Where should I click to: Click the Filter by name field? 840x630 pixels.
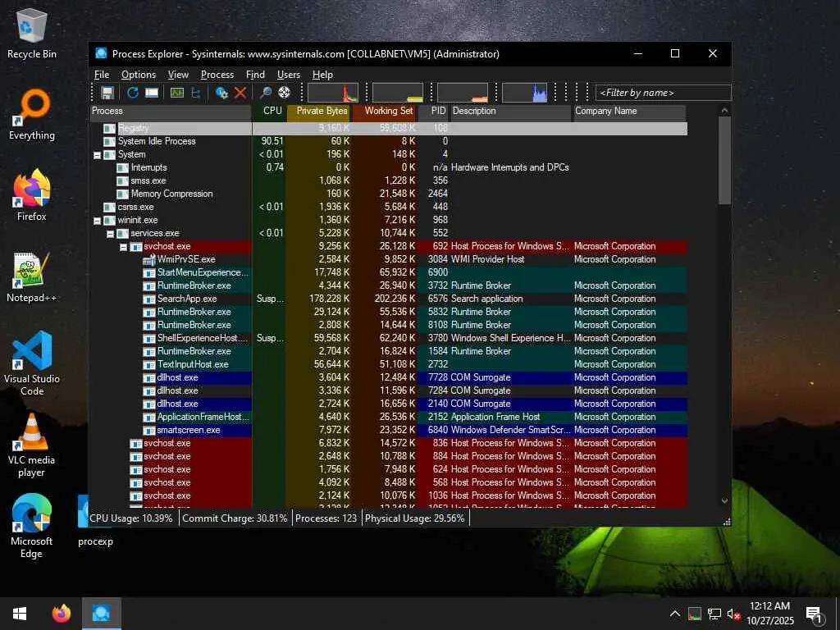(663, 93)
